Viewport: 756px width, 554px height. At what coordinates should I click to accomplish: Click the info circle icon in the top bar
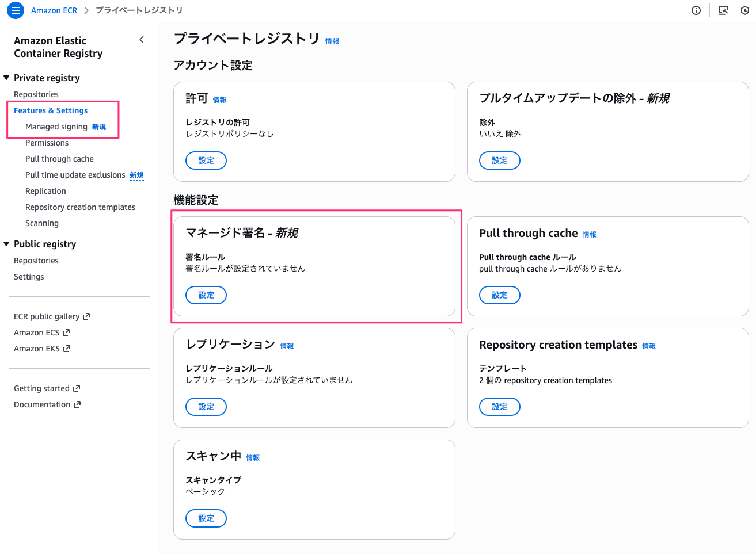[x=696, y=10]
